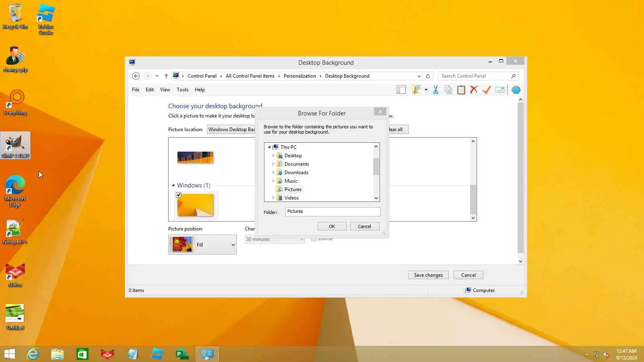644x362 pixels.
Task: Launch Internet Explorer from taskbar
Action: tap(33, 354)
